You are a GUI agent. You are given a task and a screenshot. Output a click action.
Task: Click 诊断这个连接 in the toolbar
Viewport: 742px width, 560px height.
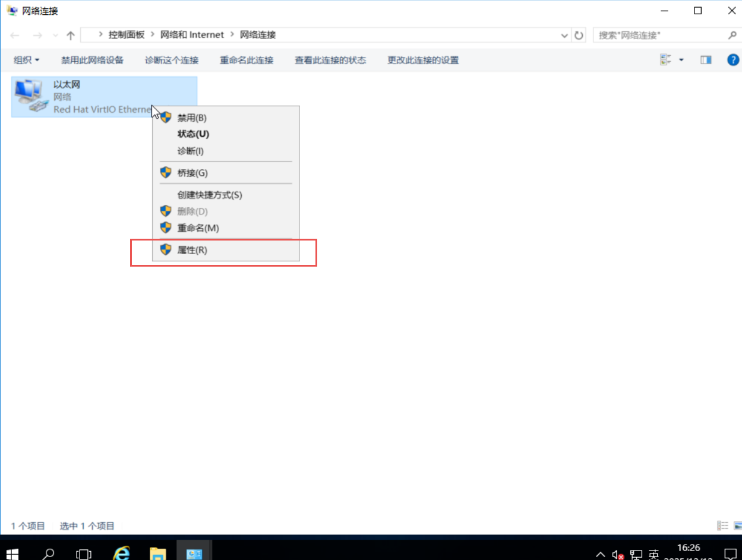tap(172, 60)
